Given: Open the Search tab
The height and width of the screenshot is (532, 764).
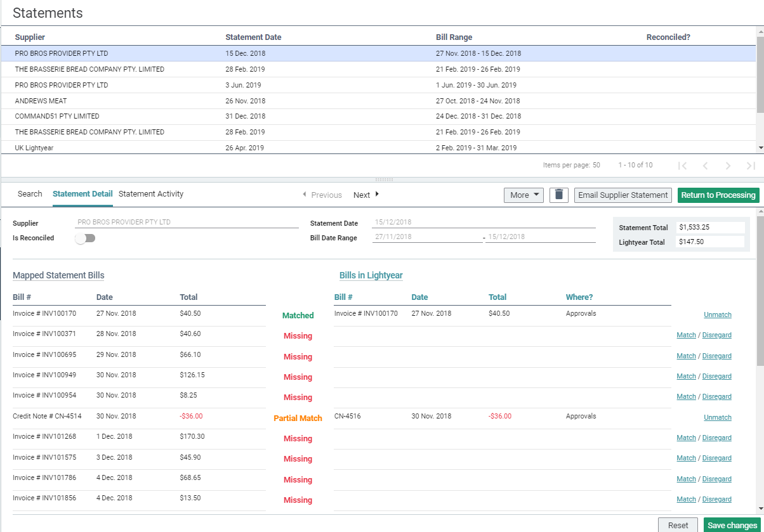Looking at the screenshot, I should click(30, 194).
